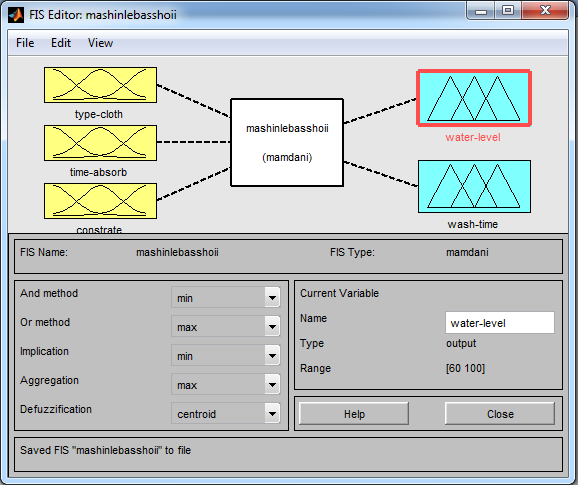
Task: Expand the Implication method dropdown
Action: 226,355
